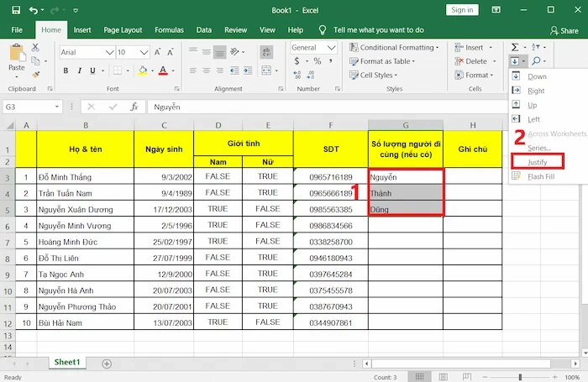Click the add new sheet plus icon
Screen dimensions: 588x382
pyautogui.click(x=107, y=364)
